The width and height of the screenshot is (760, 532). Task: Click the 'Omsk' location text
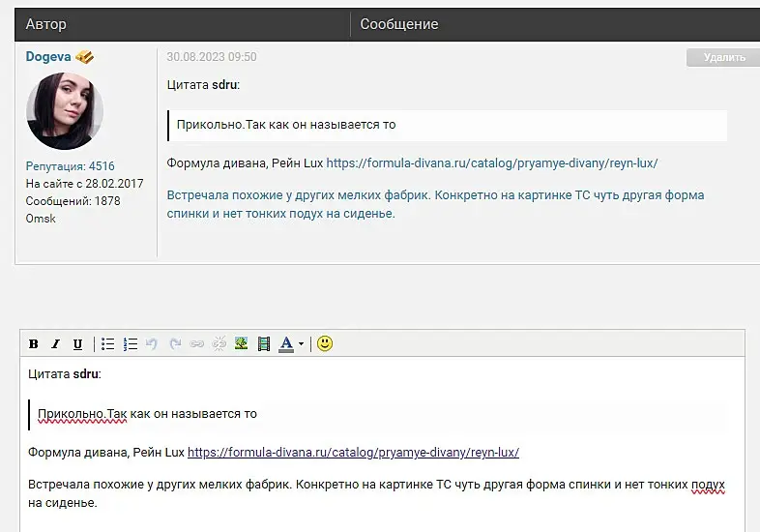[x=41, y=219]
